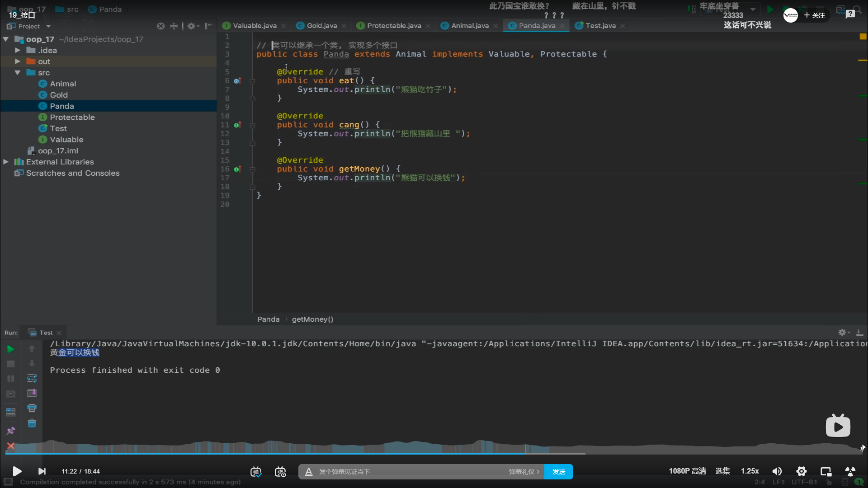Click override gutter icon beside getMoney method

pyautogui.click(x=237, y=169)
